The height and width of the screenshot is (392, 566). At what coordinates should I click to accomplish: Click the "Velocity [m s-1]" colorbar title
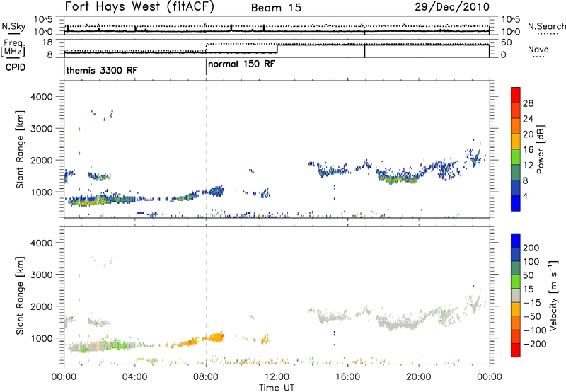(553, 295)
